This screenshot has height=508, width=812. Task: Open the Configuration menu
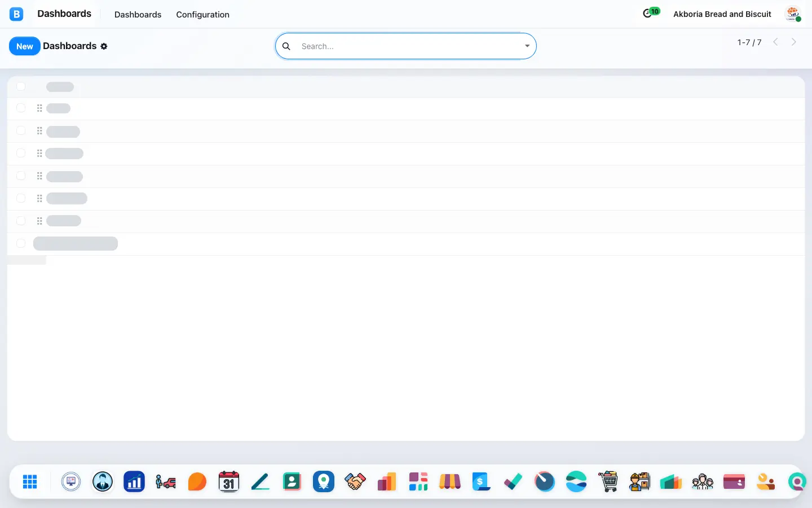pyautogui.click(x=202, y=15)
